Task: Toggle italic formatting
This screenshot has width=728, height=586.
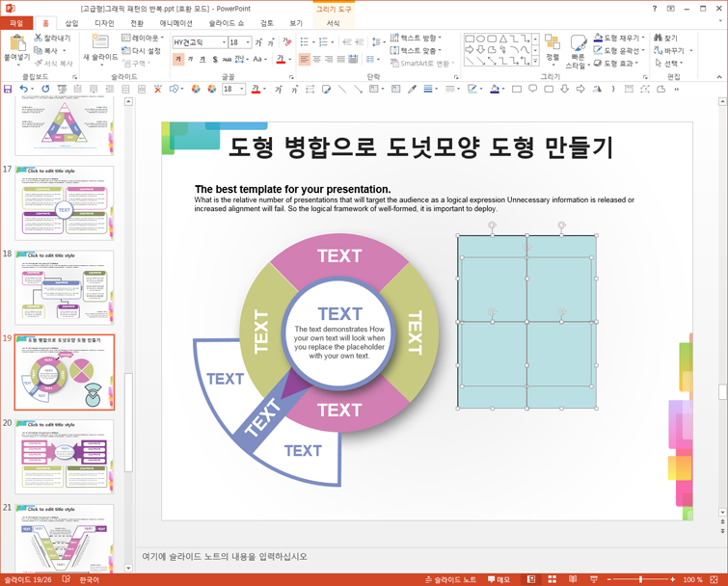Action: (x=190, y=60)
